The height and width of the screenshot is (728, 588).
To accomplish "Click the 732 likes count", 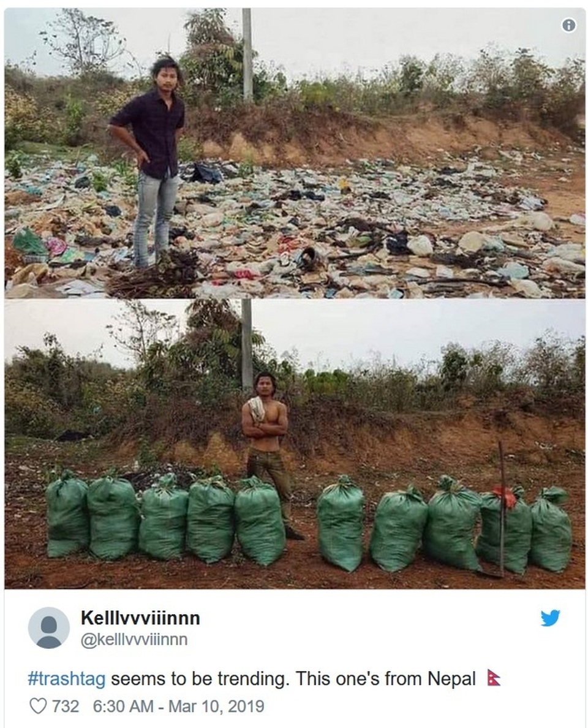I will (x=66, y=706).
